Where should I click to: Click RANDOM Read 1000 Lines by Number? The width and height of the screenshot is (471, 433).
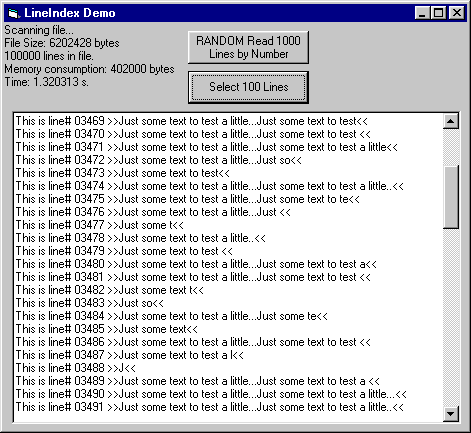click(248, 47)
